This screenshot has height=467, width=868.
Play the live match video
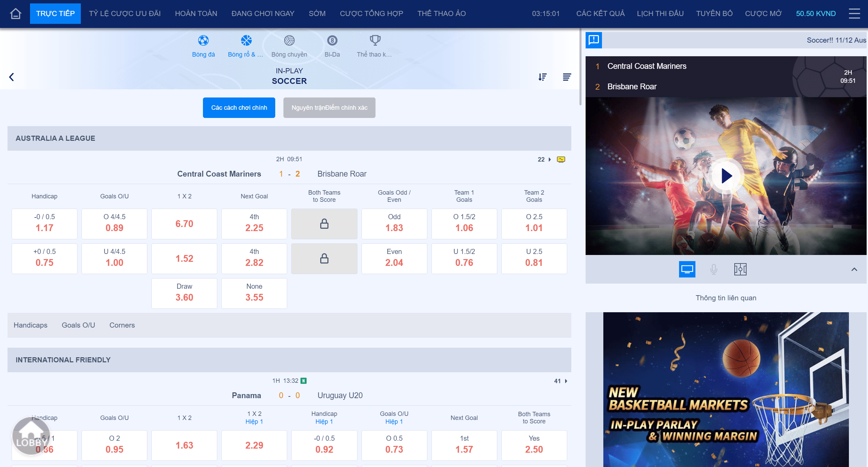pos(726,176)
